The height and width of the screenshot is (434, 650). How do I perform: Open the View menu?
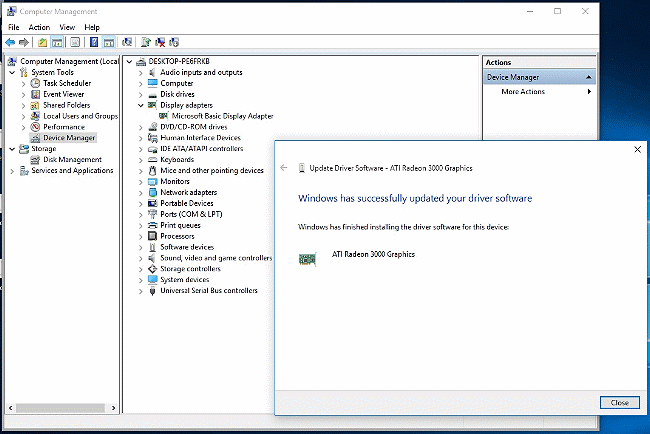(x=67, y=27)
